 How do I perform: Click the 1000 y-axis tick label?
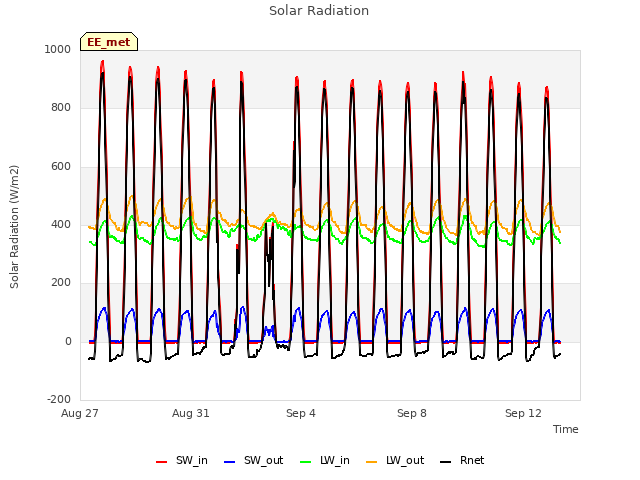(58, 49)
